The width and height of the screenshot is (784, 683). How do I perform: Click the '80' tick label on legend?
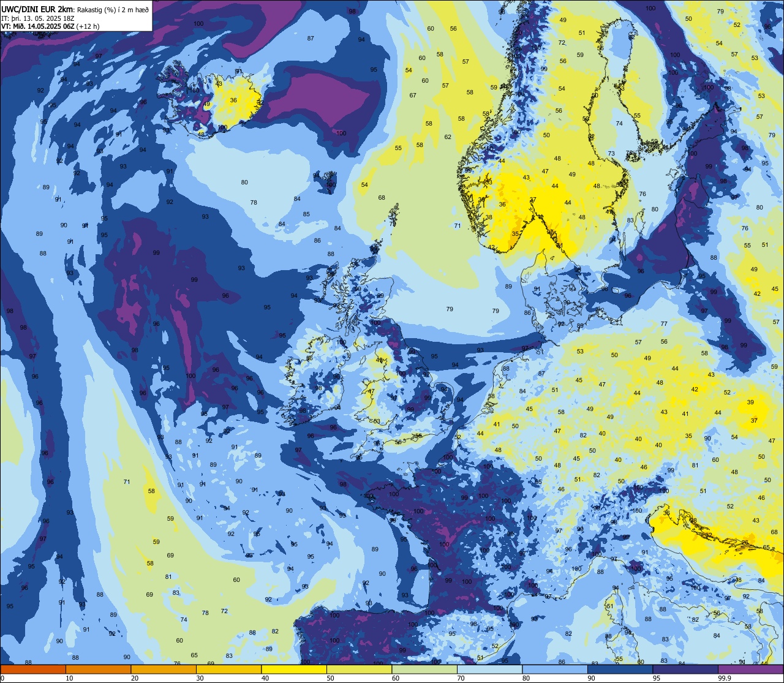(x=526, y=678)
